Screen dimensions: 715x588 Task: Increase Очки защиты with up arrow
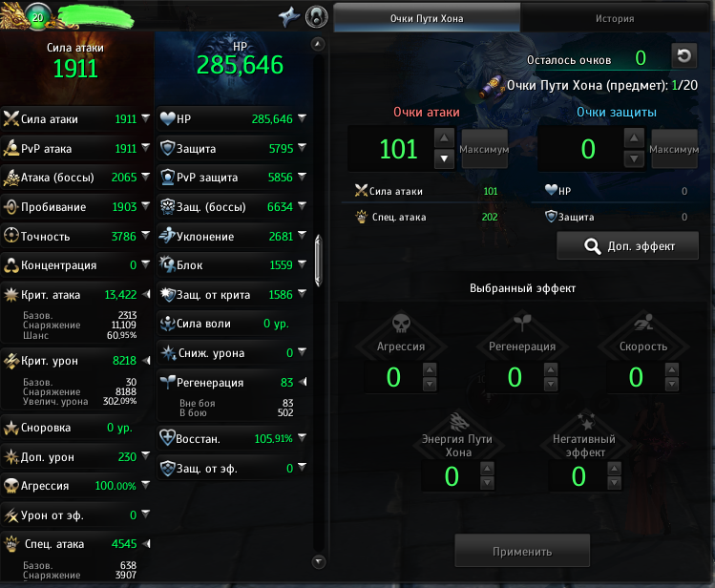[634, 138]
